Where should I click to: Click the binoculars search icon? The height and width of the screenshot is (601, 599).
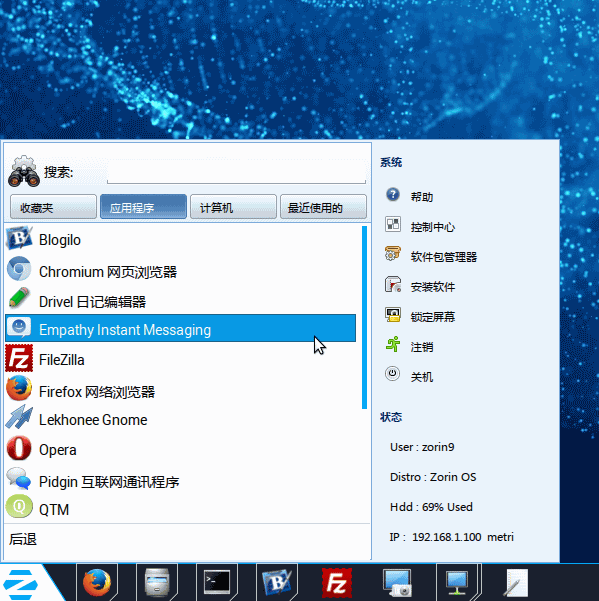[24, 171]
